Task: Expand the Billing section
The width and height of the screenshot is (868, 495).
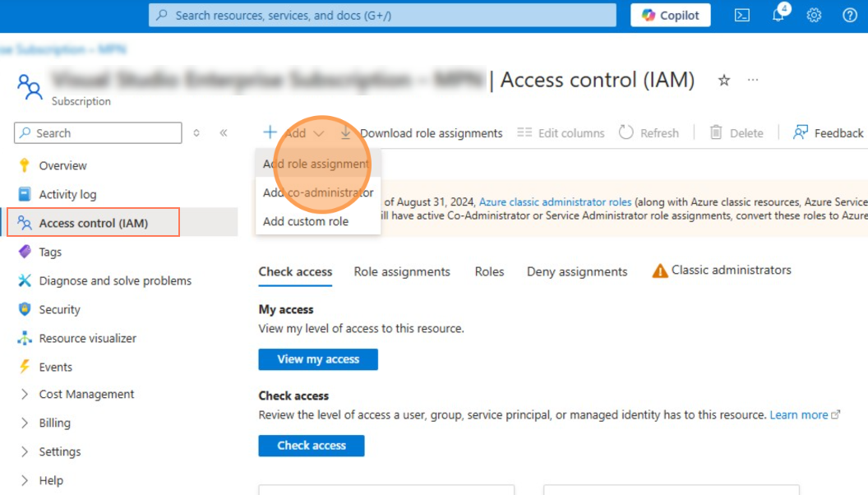Action: (x=25, y=423)
